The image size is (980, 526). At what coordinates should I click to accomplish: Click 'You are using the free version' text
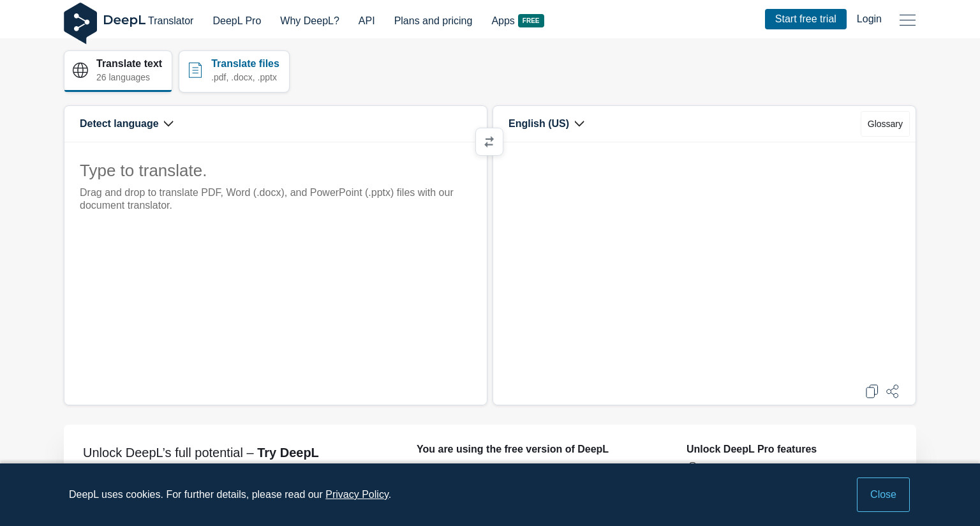click(512, 449)
